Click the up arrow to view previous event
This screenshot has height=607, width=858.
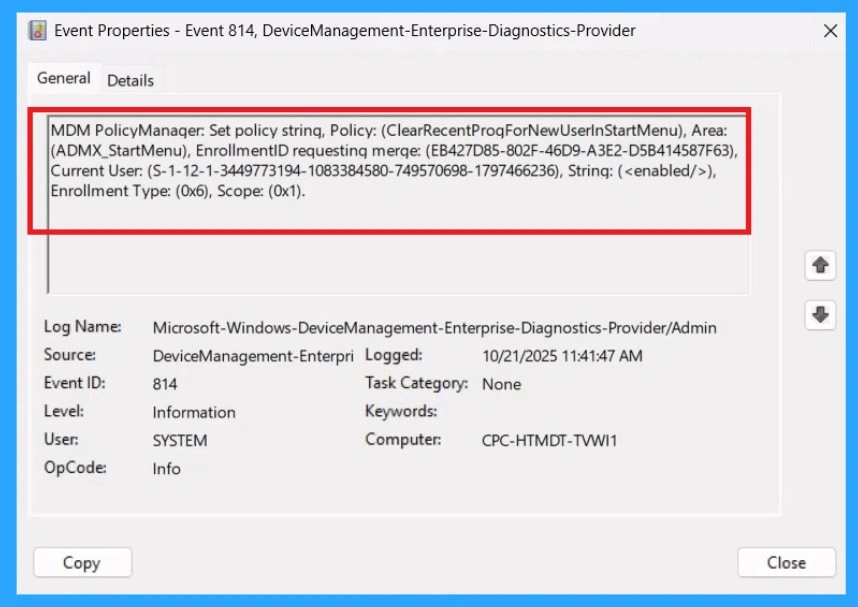point(820,265)
